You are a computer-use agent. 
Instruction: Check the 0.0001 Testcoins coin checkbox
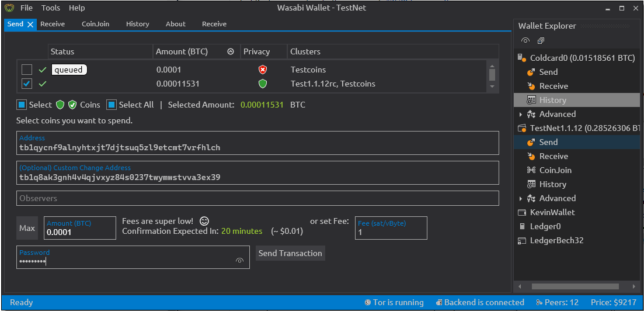coord(27,70)
